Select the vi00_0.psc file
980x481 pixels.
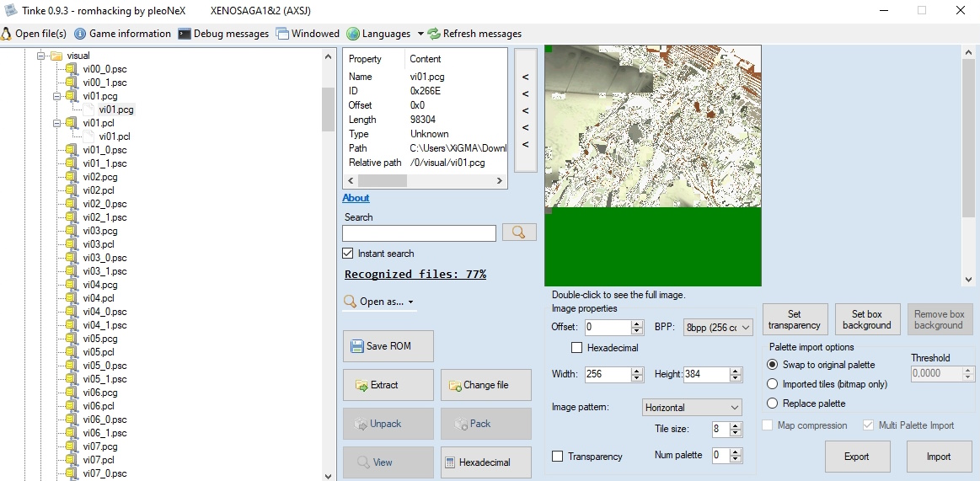coord(104,69)
